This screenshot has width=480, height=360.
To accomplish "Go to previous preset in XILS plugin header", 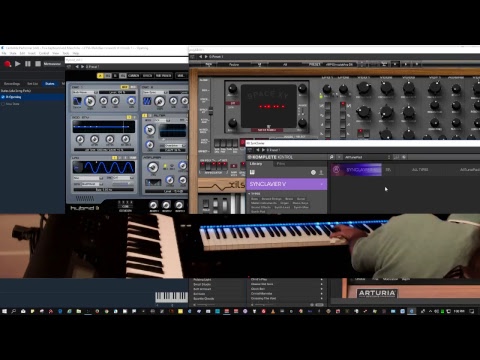I will [x=200, y=57].
